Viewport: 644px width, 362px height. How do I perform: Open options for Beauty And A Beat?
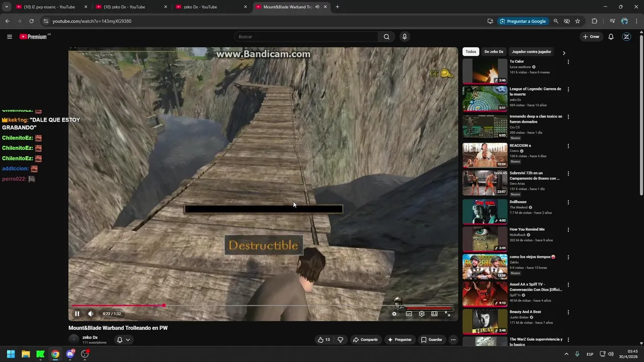tap(568, 312)
